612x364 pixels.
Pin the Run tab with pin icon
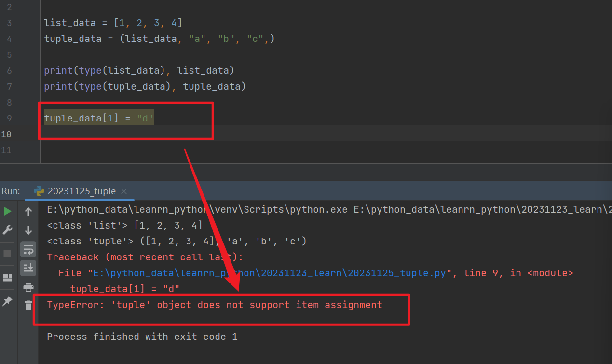pyautogui.click(x=7, y=301)
